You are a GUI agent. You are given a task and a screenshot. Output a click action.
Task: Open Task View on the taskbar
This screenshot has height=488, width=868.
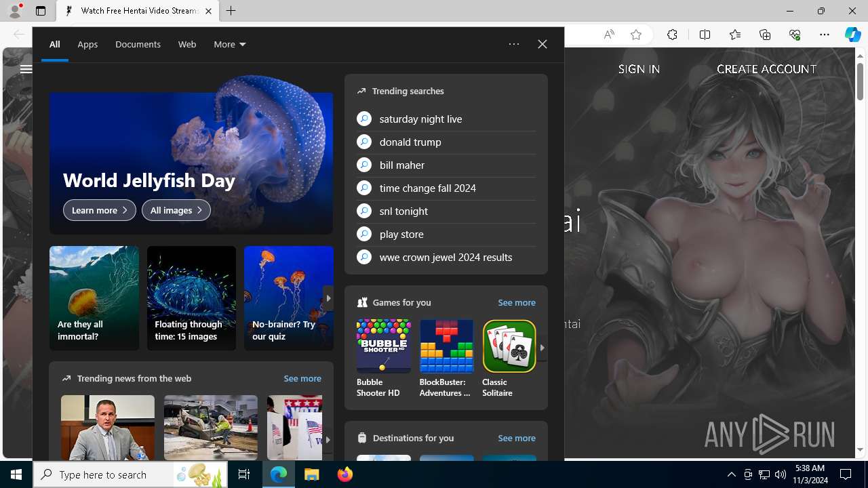tap(244, 474)
